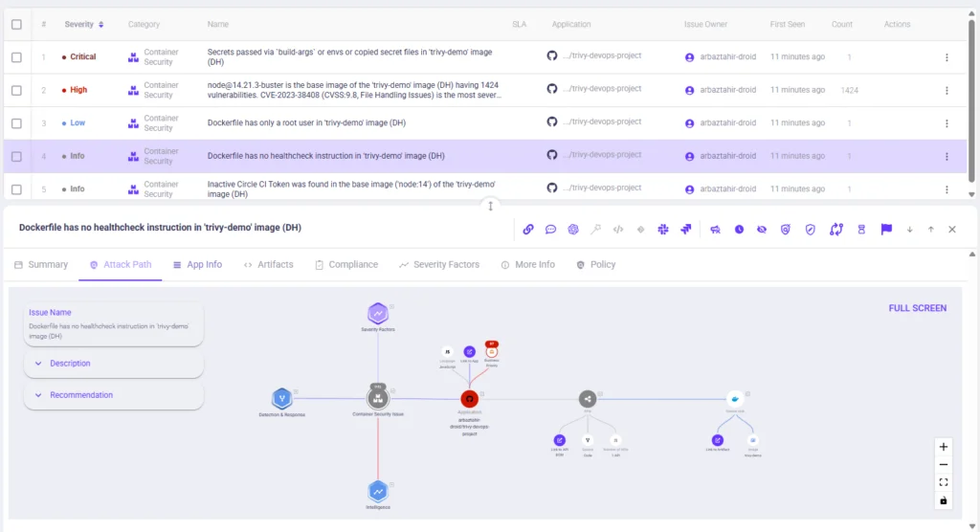The width and height of the screenshot is (980, 532).
Task: Open the actions menu for the Critical issue
Action: coord(947,56)
